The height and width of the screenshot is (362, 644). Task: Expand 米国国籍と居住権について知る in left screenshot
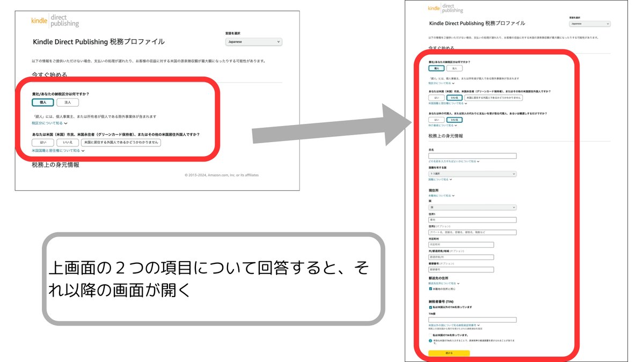pyautogui.click(x=58, y=151)
